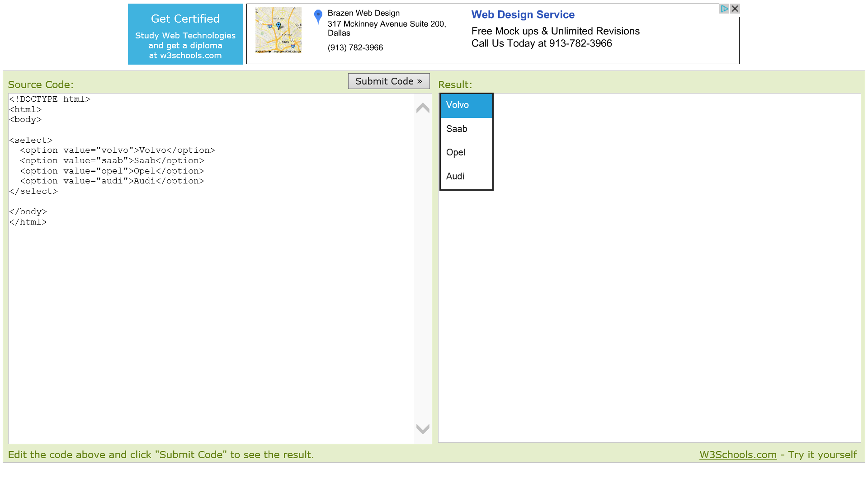The image size is (868, 488).
Task: Click the Get Certified banner
Action: 185,34
